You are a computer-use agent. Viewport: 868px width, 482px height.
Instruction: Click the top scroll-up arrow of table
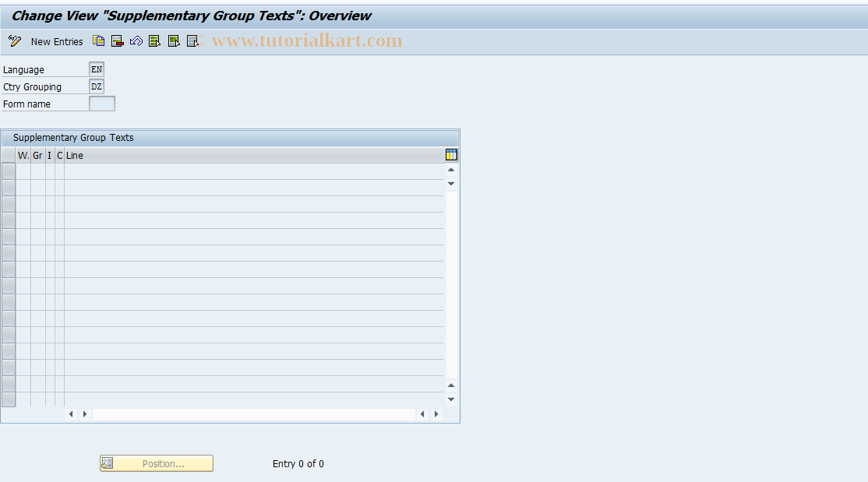click(x=451, y=170)
